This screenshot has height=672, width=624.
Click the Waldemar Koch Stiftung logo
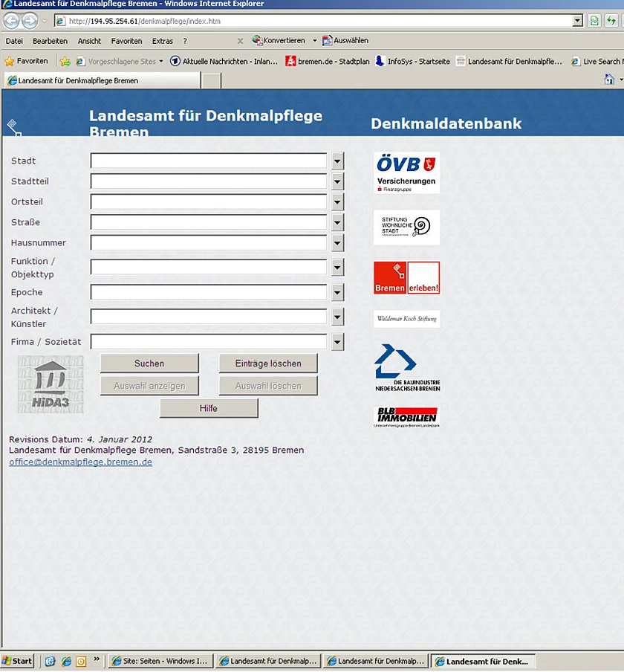point(406,318)
